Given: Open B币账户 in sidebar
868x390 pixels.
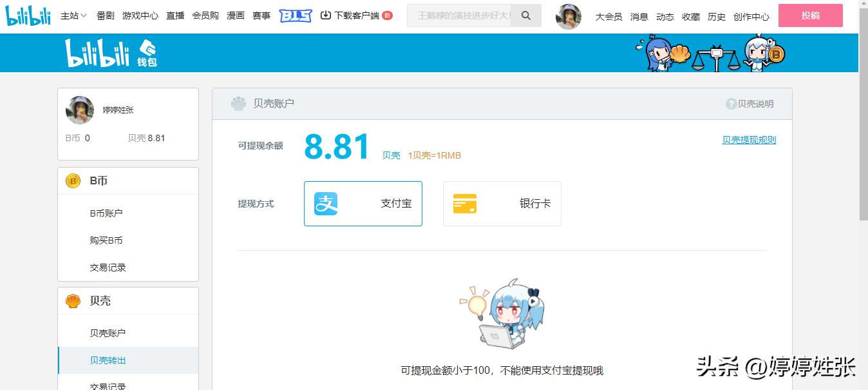Looking at the screenshot, I should tap(106, 213).
